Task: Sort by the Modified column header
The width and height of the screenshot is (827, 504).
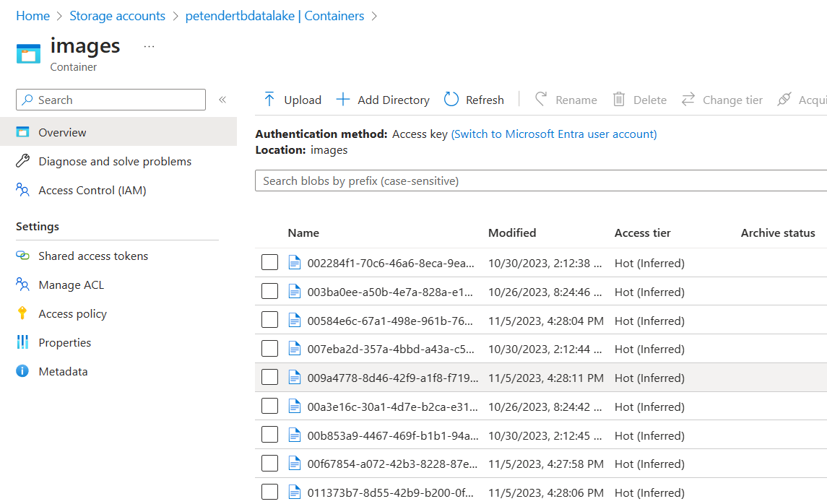Action: click(511, 233)
